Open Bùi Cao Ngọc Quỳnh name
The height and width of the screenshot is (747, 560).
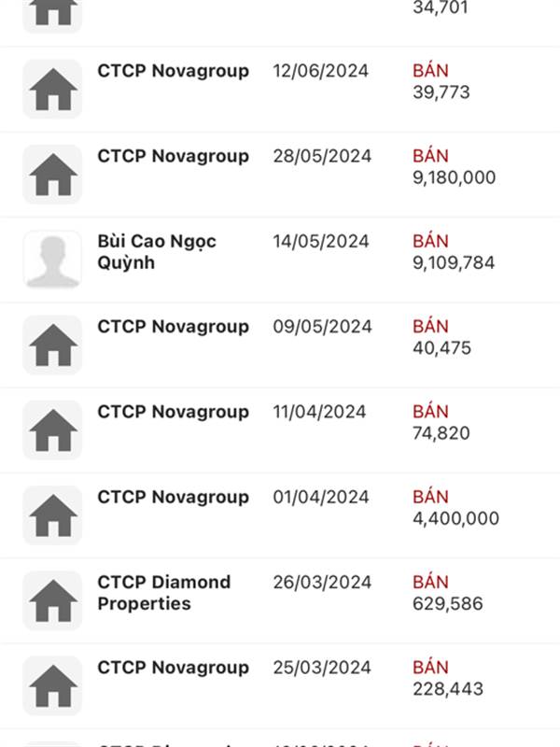coord(157,251)
